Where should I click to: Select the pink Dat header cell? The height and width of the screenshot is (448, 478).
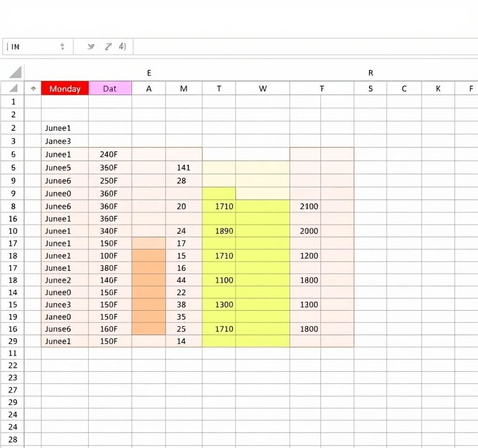[110, 89]
